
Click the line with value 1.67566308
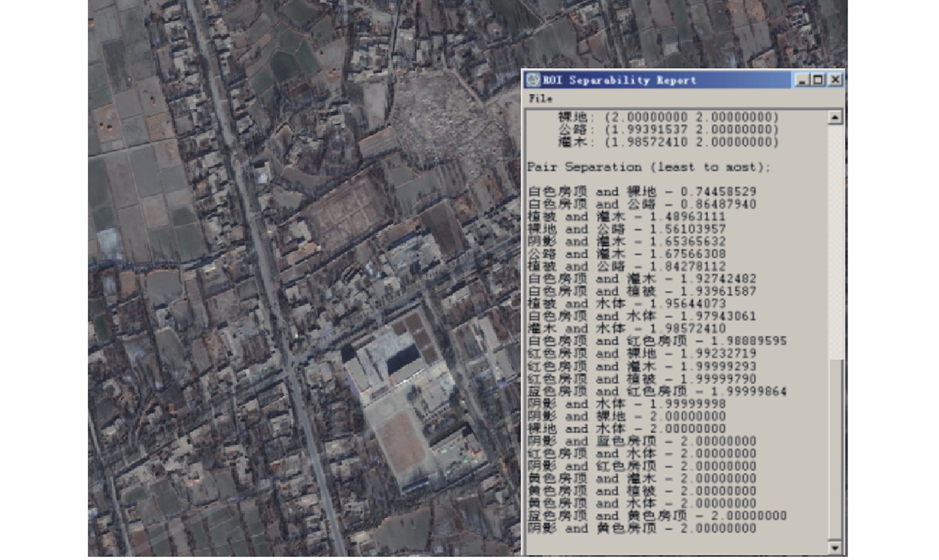point(626,254)
